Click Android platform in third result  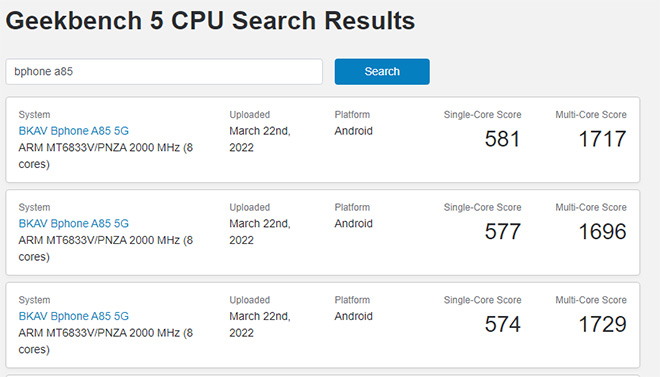pyautogui.click(x=354, y=316)
